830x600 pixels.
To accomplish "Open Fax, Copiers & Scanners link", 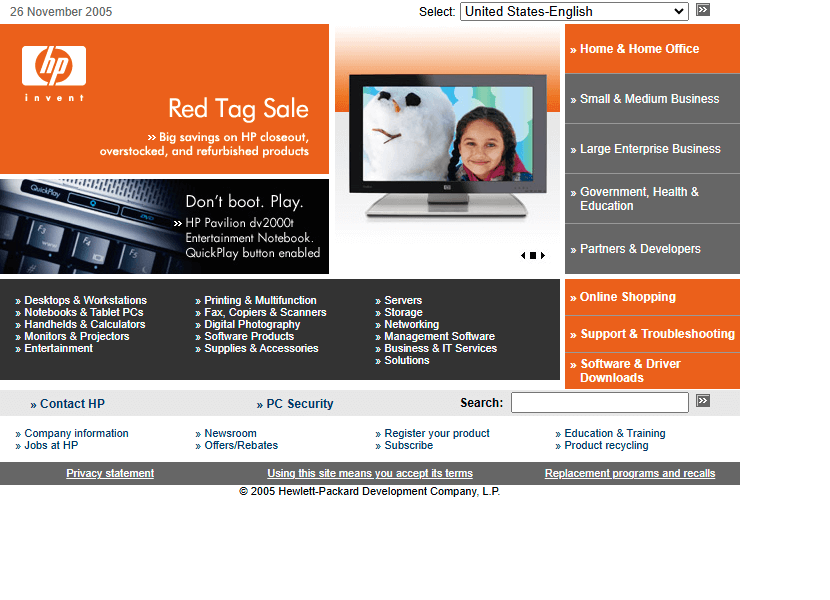I will click(x=265, y=312).
